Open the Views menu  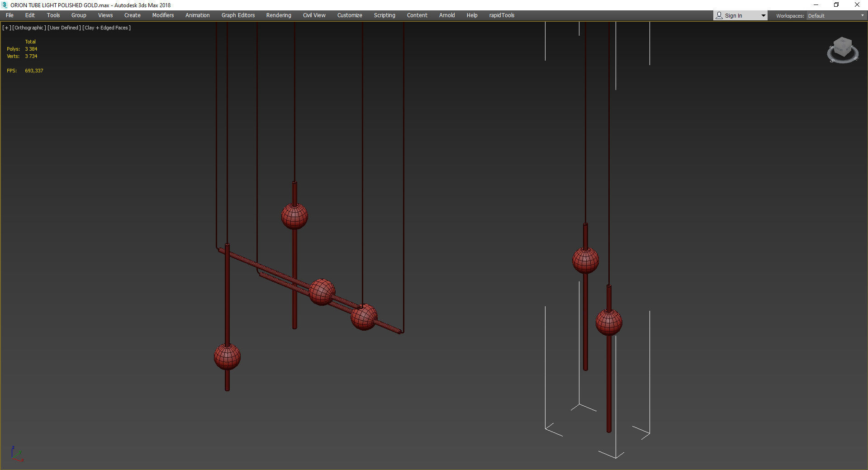click(x=105, y=15)
